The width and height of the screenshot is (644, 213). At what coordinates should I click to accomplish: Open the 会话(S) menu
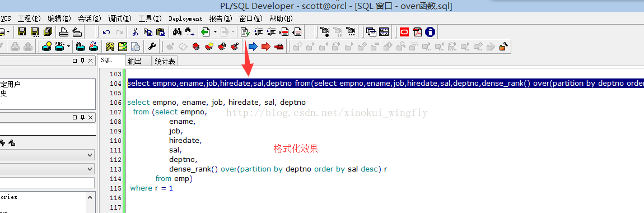(x=90, y=18)
